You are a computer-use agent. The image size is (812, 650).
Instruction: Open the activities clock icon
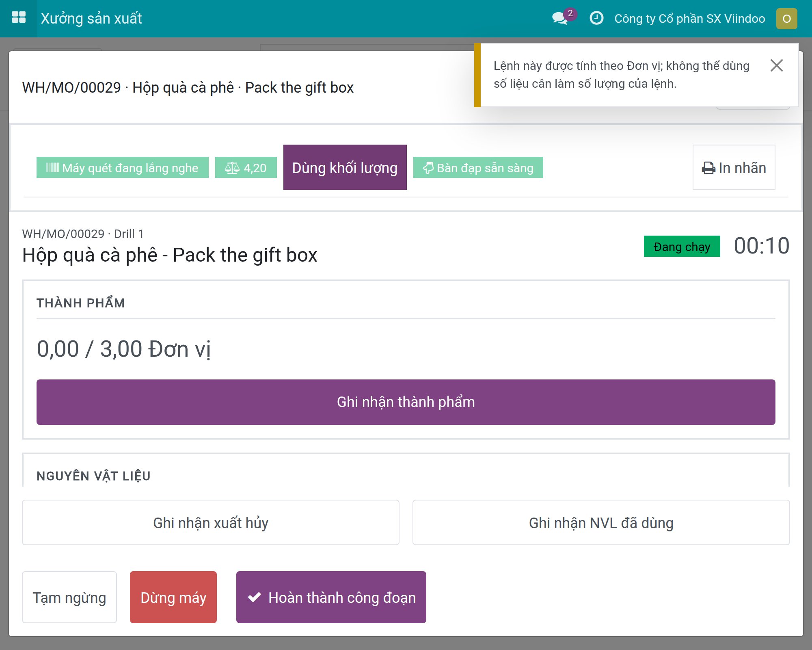[x=596, y=18]
